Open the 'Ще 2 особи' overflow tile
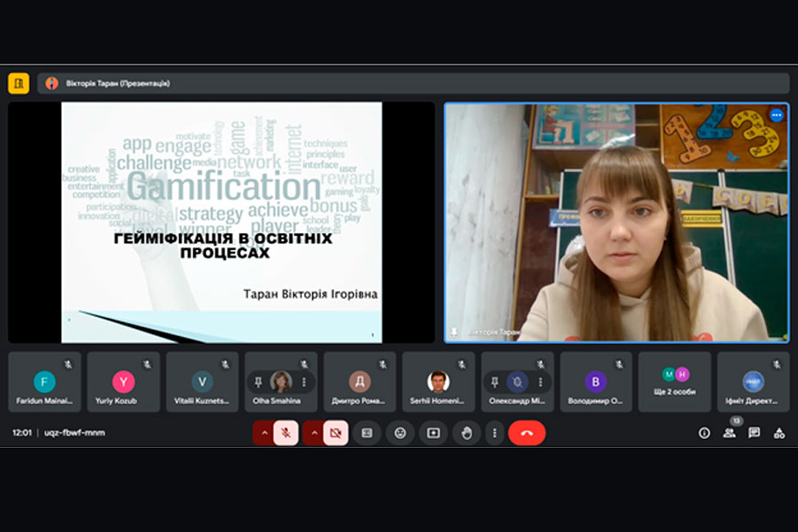Screen dimensions: 798x532 (675, 382)
